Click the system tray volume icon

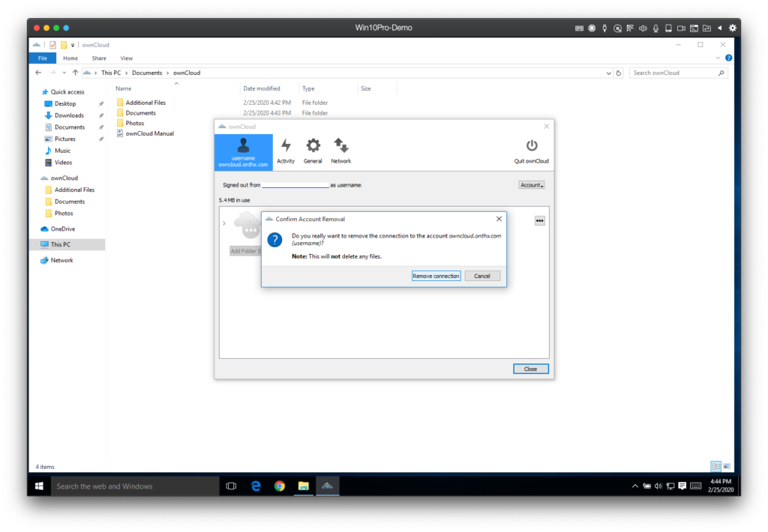658,486
